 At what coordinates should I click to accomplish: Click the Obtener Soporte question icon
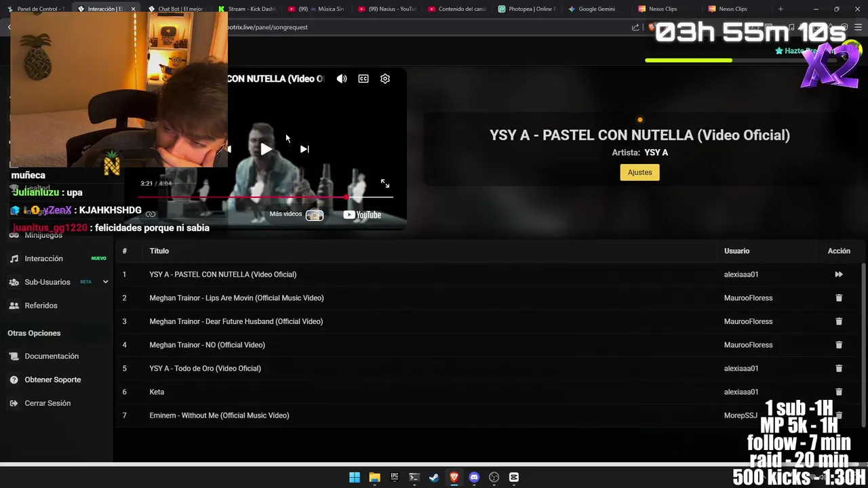14,380
